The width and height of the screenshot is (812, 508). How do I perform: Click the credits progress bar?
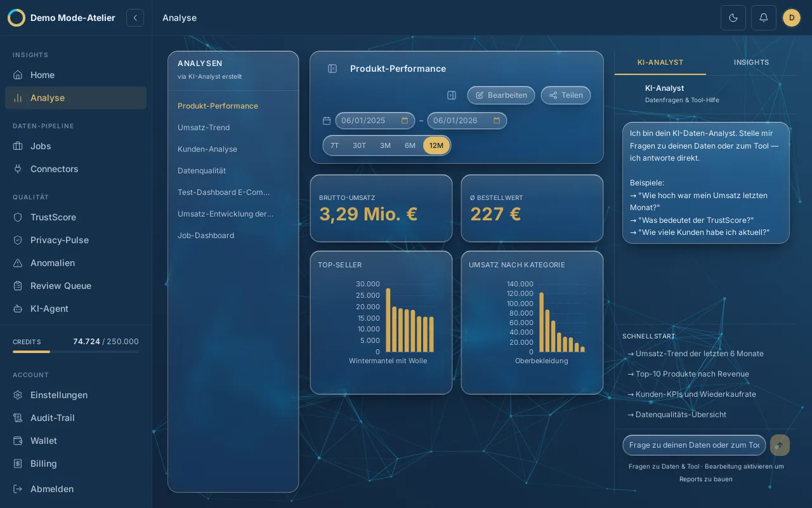pos(75,352)
